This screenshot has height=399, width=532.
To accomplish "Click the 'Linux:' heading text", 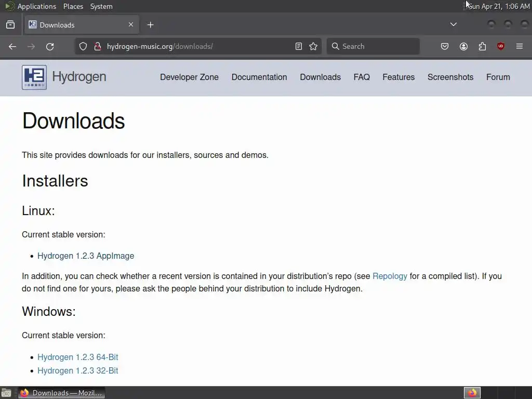I will 38,211.
